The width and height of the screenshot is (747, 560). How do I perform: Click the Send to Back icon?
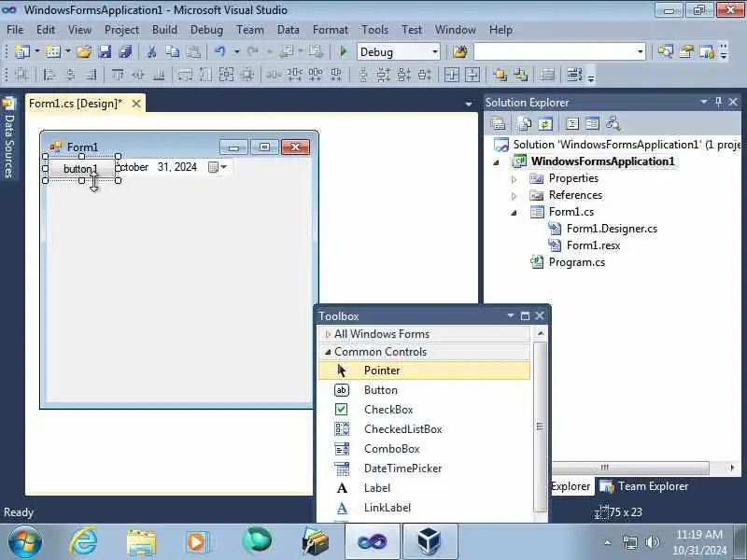pos(521,75)
